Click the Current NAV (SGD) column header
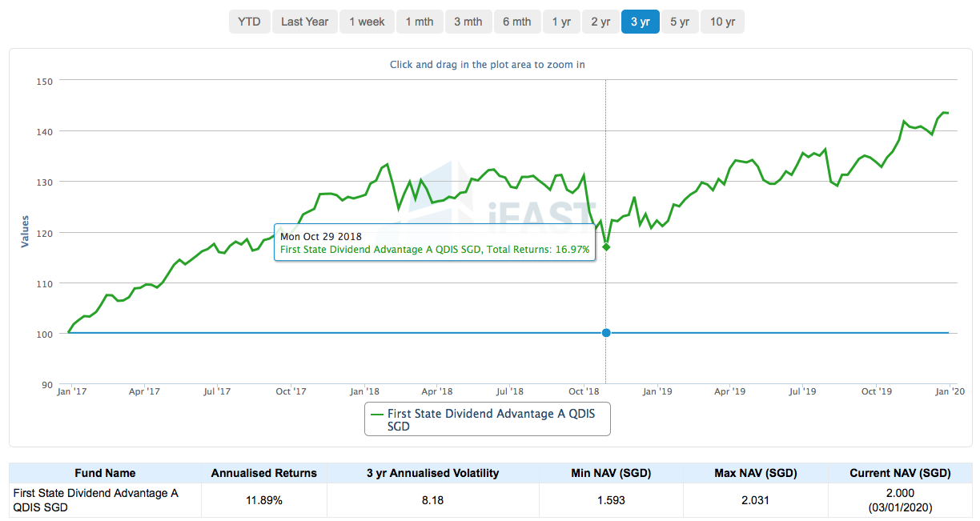The image size is (980, 521). [900, 473]
